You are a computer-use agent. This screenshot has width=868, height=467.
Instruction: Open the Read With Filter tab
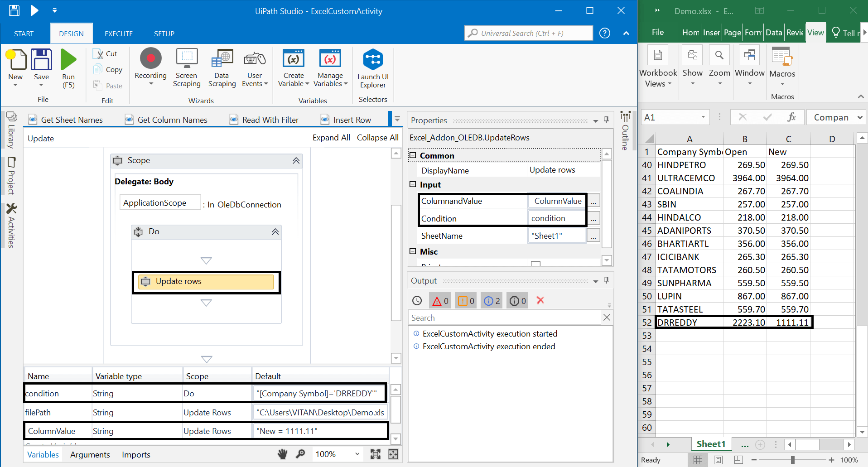pos(264,120)
